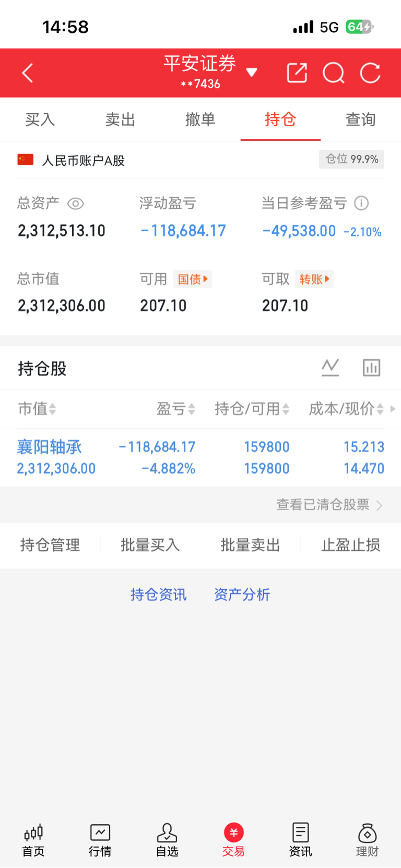Sort holdings by 盈亏 column
Screen dimensions: 401x868
(176, 409)
